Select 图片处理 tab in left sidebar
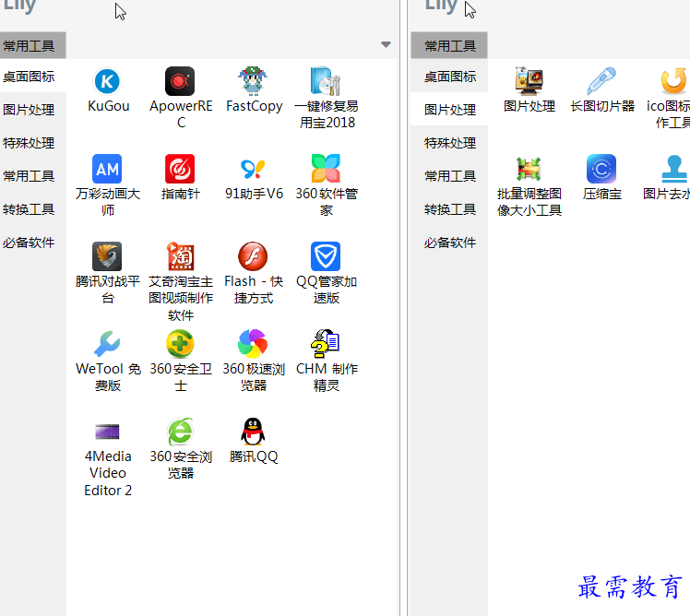The width and height of the screenshot is (690, 616). [x=29, y=110]
